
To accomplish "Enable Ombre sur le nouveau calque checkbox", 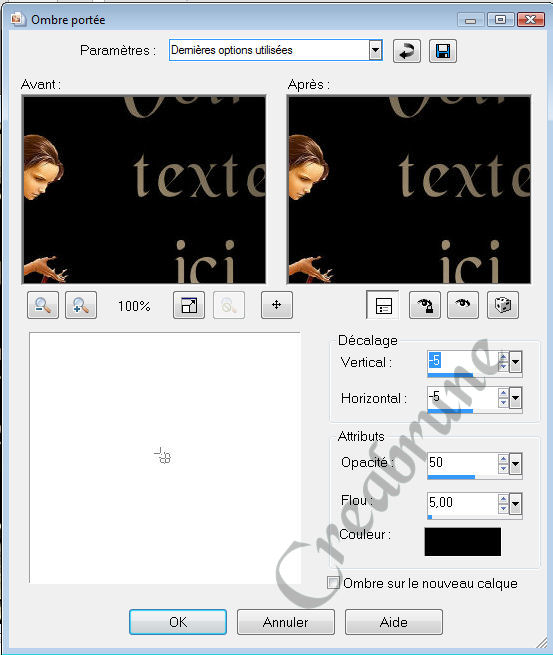I will [333, 583].
